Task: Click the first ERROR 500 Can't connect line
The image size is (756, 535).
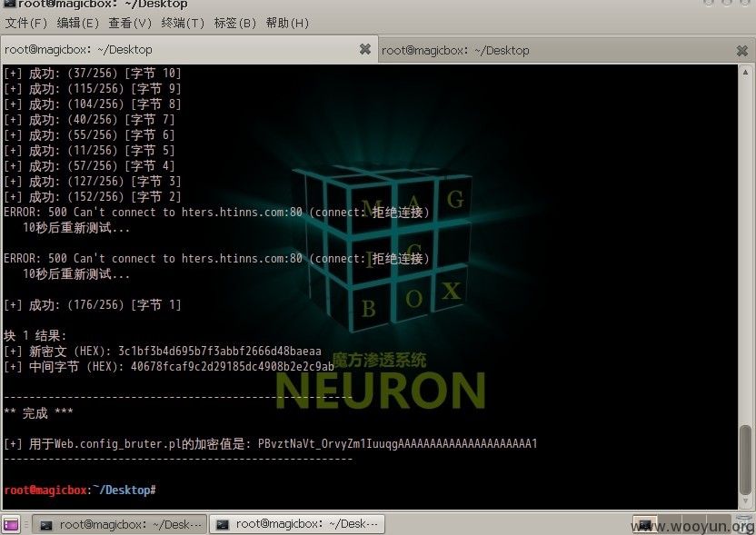Action: point(216,212)
